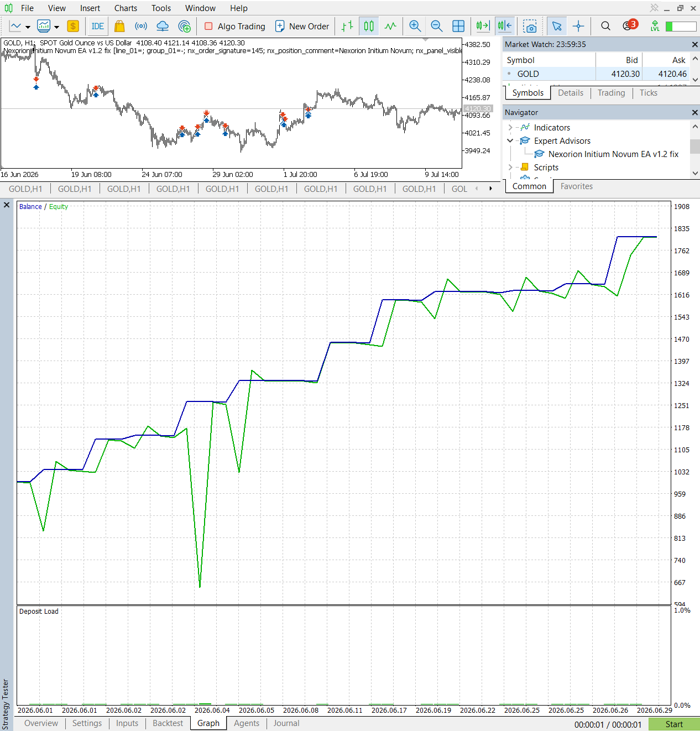Open the cloud VPS hosting icon

pyautogui.click(x=163, y=26)
